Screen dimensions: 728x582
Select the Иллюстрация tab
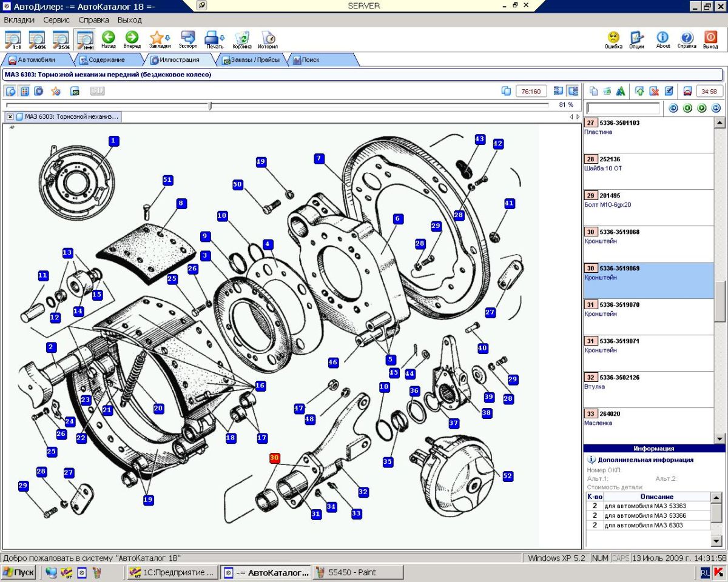click(179, 60)
